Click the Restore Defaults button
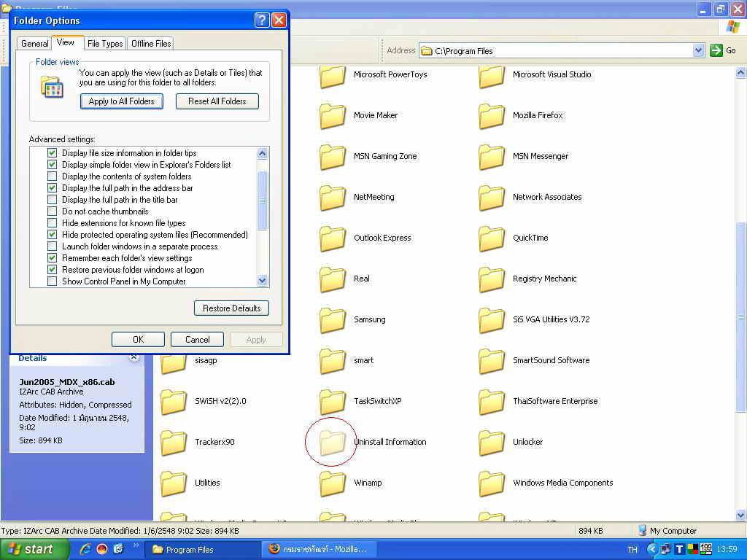 coord(231,308)
